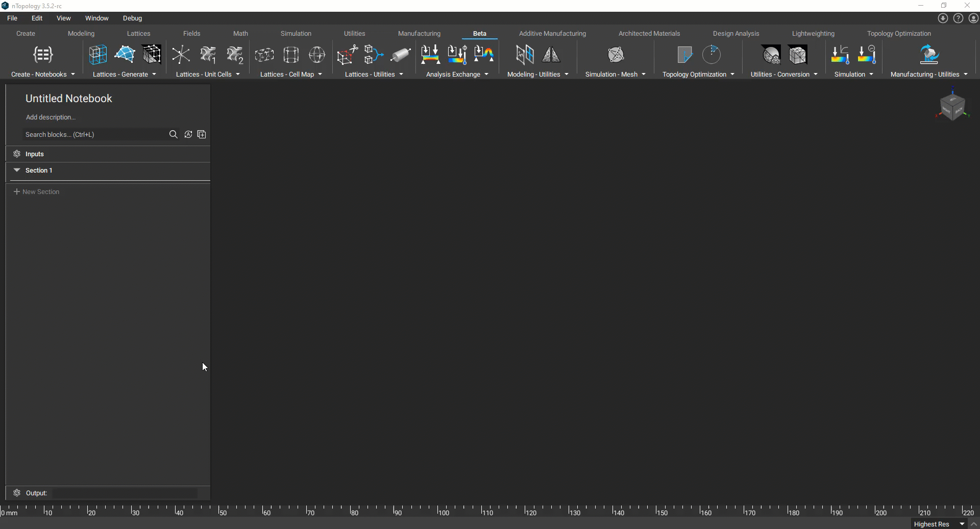The image size is (980, 529).
Task: Select the spherical cell map icon
Action: click(x=317, y=55)
